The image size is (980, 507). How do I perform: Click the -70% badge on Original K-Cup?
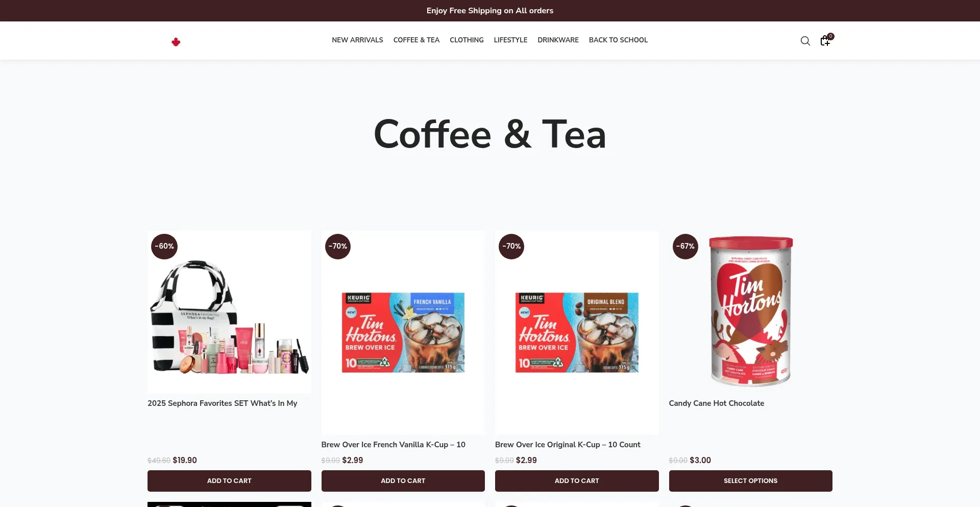(x=511, y=247)
